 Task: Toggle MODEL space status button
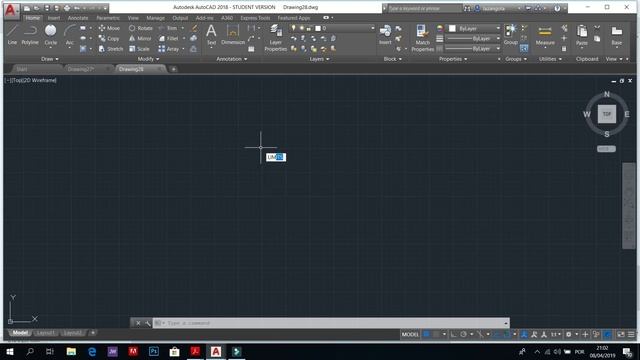(410, 334)
